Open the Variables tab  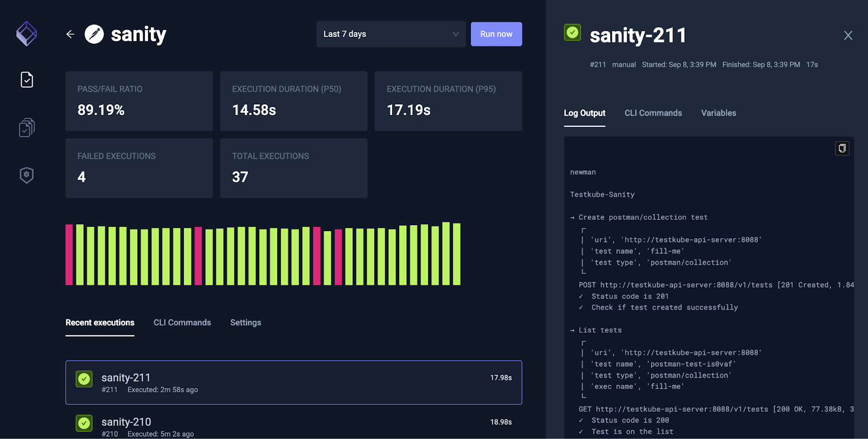point(718,113)
